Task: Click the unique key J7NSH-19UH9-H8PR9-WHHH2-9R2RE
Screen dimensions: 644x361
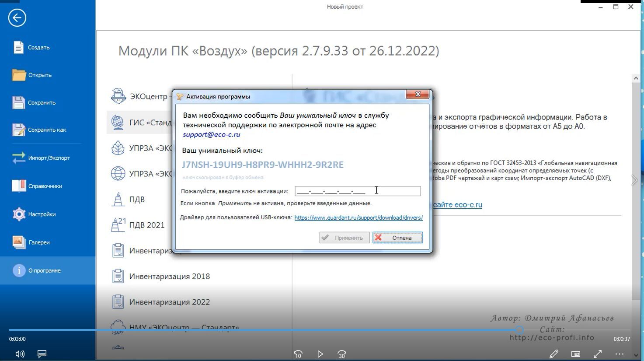Action: tap(263, 165)
